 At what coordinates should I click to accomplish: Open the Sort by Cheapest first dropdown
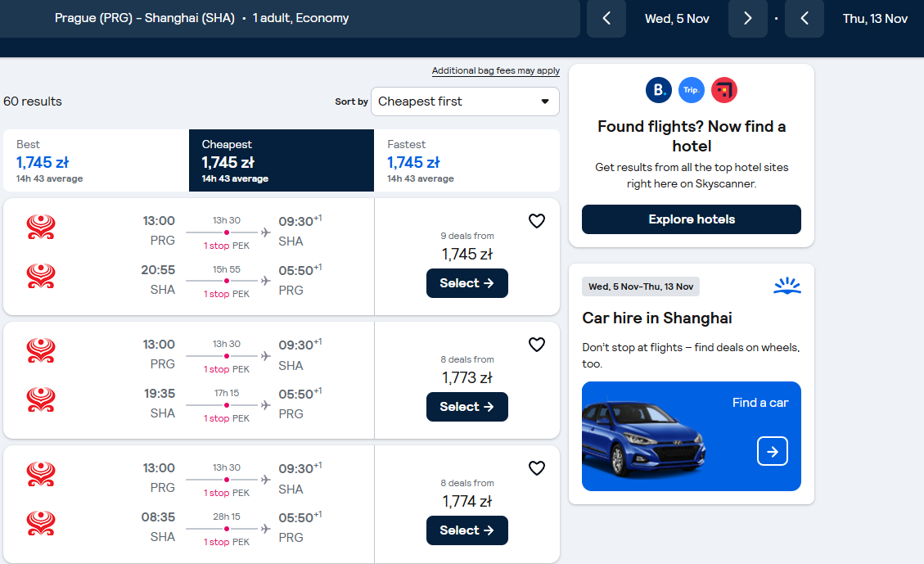click(x=465, y=102)
